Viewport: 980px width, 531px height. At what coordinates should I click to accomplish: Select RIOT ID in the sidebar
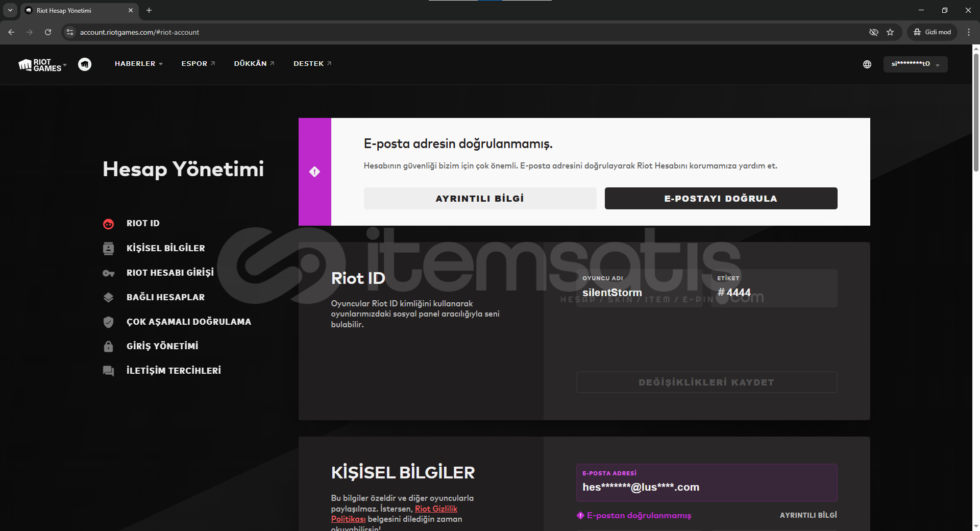pos(143,224)
